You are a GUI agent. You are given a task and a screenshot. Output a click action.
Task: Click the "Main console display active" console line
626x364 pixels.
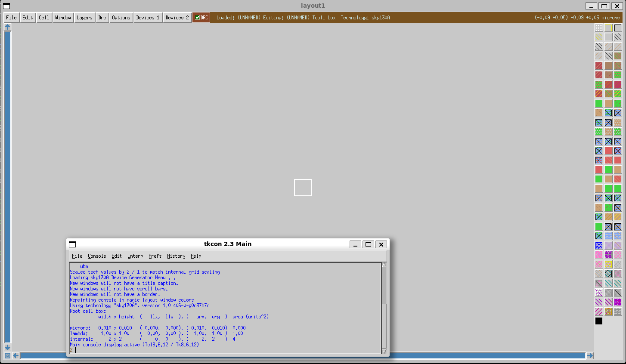point(134,345)
